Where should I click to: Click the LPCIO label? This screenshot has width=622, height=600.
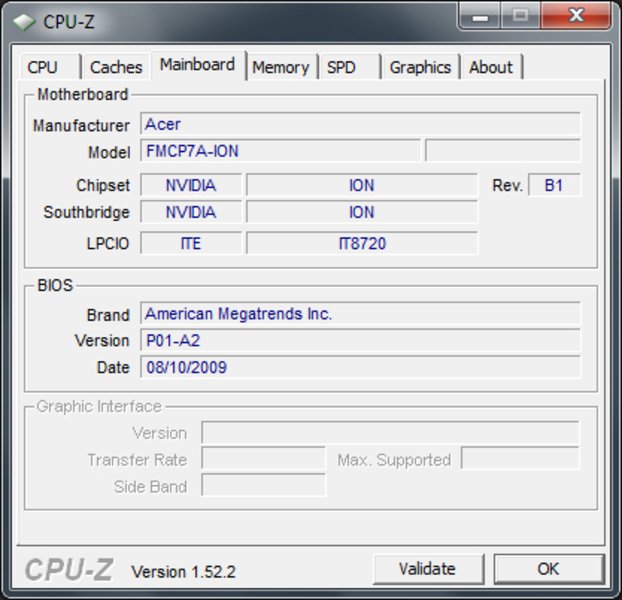(x=108, y=243)
